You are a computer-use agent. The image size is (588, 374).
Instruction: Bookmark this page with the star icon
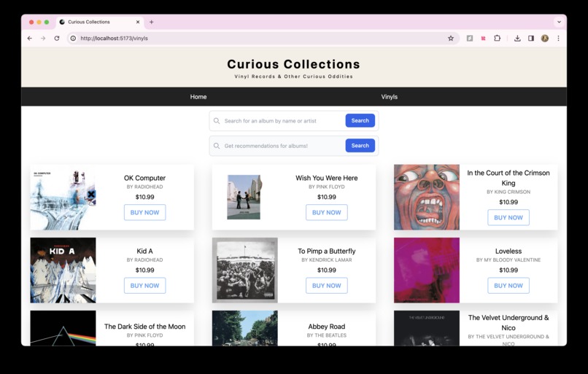click(451, 38)
